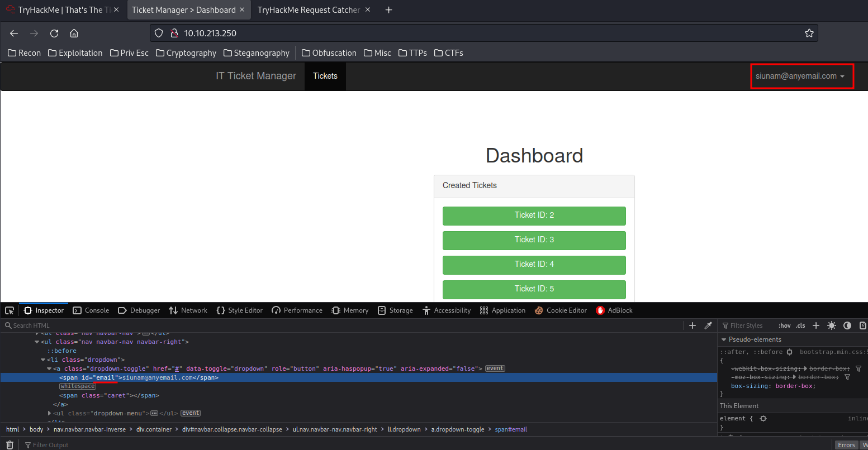
Task: Go back with the browser back arrow
Action: [x=14, y=33]
